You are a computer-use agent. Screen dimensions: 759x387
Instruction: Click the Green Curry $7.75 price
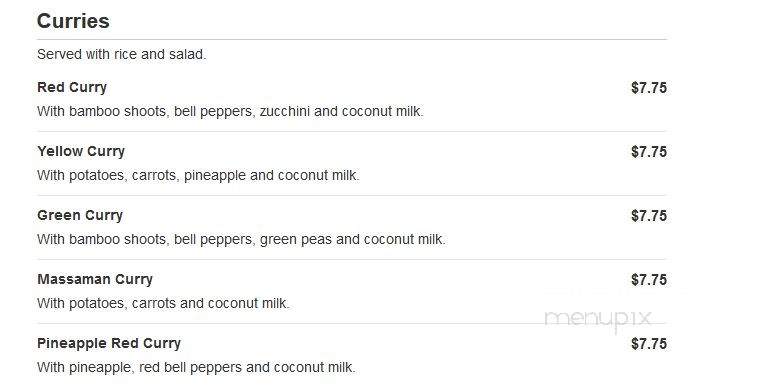(649, 216)
